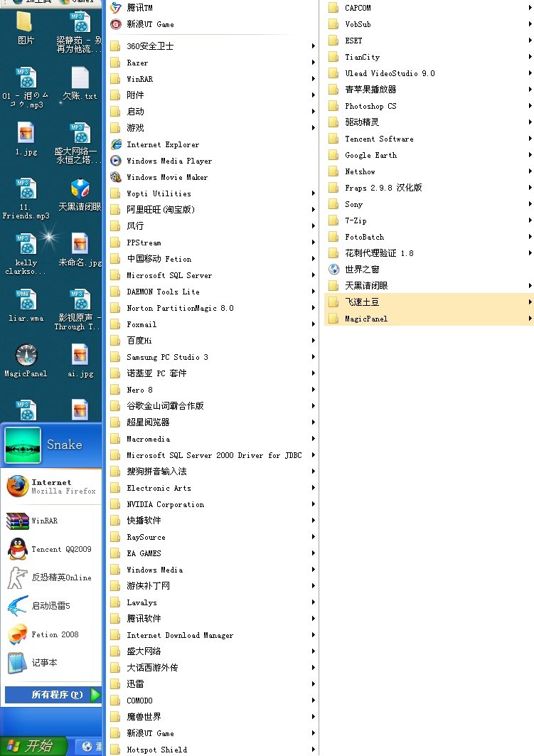Open Fetion 2008 from Start menu

[18, 634]
